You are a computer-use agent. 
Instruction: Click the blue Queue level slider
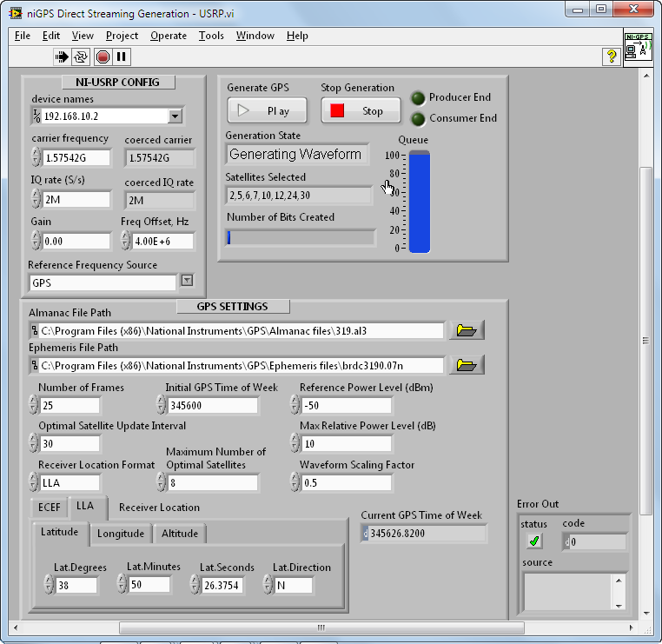pyautogui.click(x=420, y=202)
